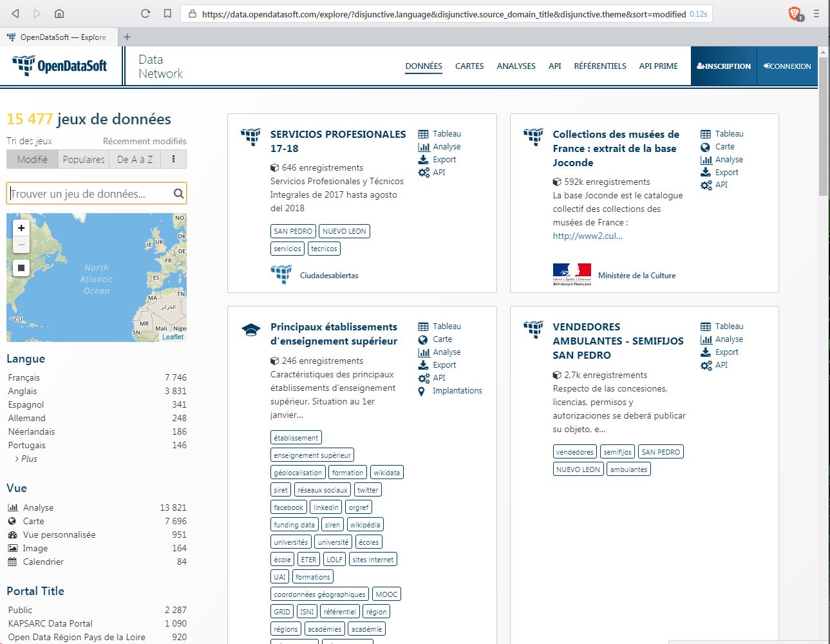Screen dimensions: 830x644
Task: Select the Modifié sort option
Action: (32, 159)
